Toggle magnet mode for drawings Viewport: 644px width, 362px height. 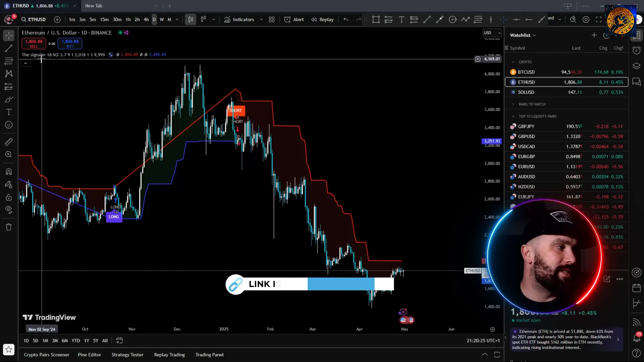click(9, 172)
